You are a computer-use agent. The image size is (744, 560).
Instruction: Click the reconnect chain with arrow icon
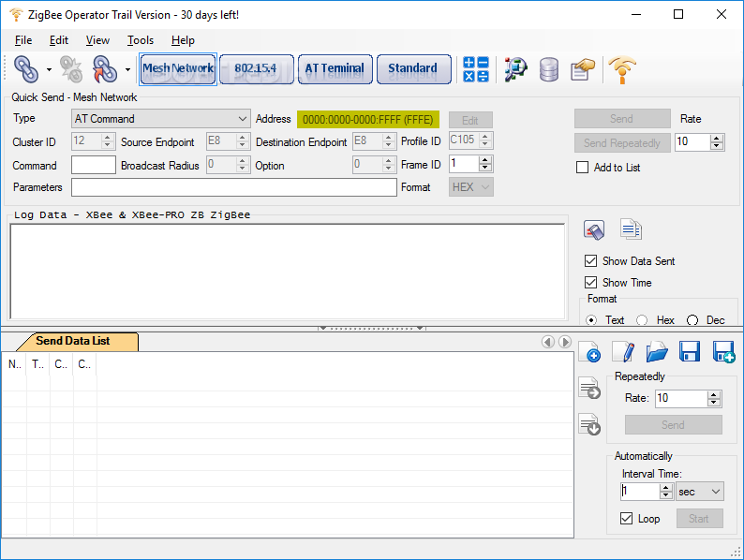click(105, 69)
